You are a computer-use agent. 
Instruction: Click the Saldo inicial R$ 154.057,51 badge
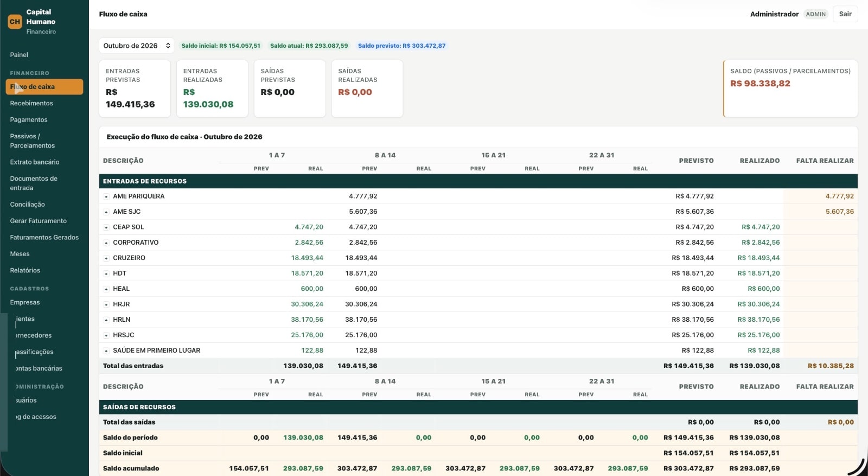coord(221,46)
